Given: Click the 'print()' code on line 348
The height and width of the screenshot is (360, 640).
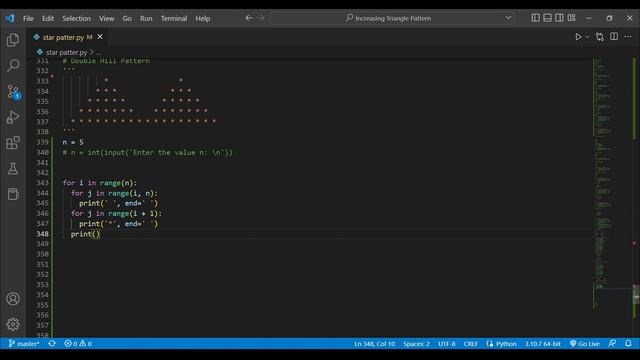Looking at the screenshot, I should point(85,234).
